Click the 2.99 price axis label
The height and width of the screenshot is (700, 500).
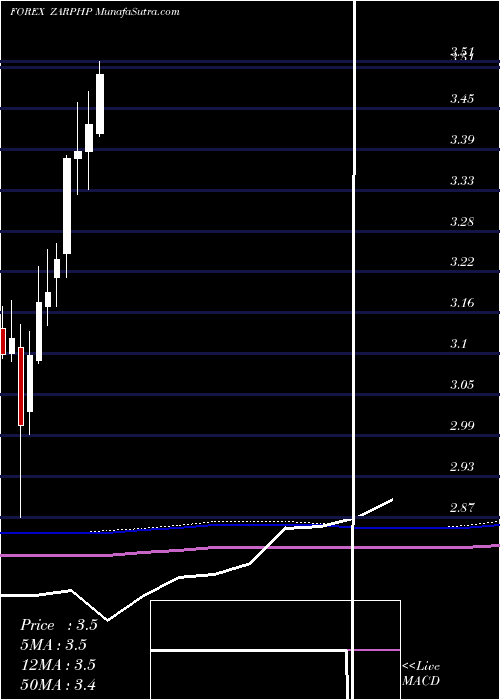point(462,425)
